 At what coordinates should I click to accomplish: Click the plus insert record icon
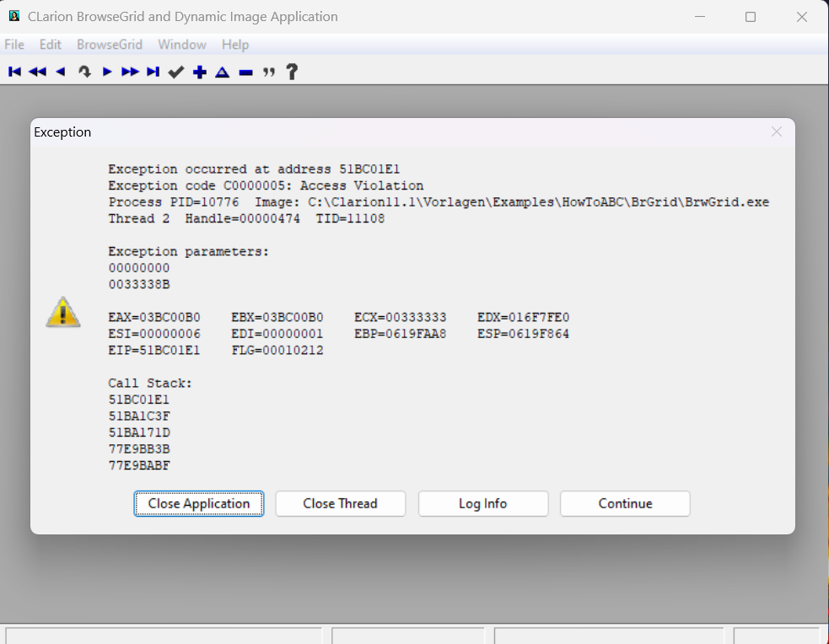pyautogui.click(x=200, y=72)
